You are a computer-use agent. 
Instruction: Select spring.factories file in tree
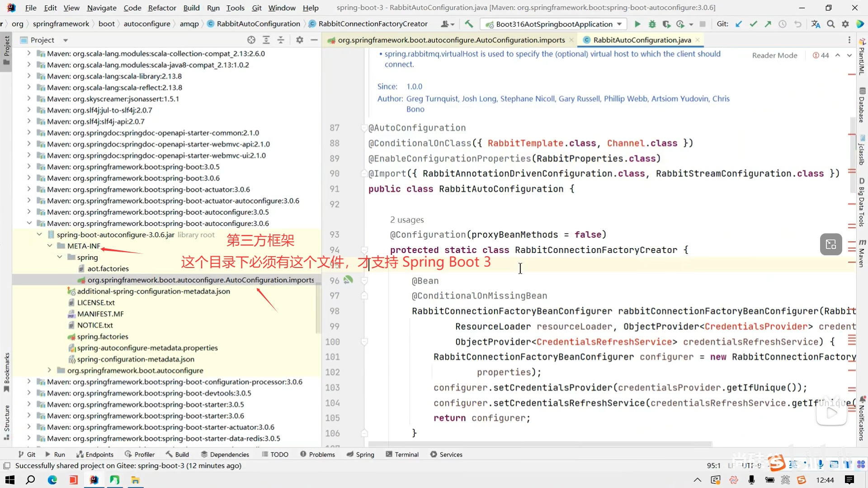click(x=103, y=337)
